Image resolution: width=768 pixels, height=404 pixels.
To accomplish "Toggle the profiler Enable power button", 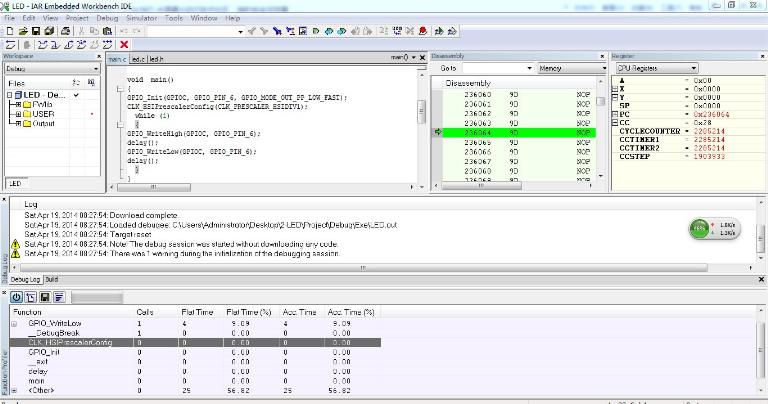I will (x=16, y=297).
